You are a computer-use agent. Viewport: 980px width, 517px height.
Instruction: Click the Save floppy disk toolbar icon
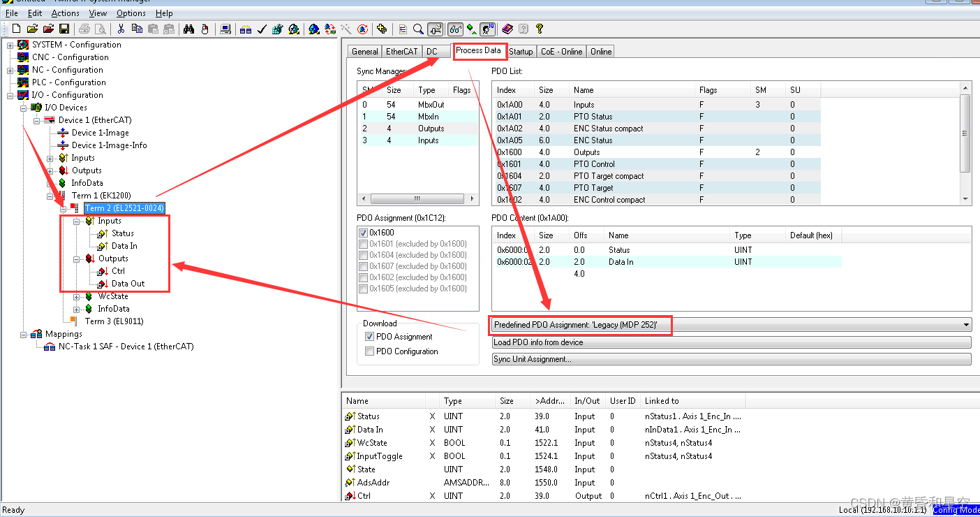[x=64, y=29]
